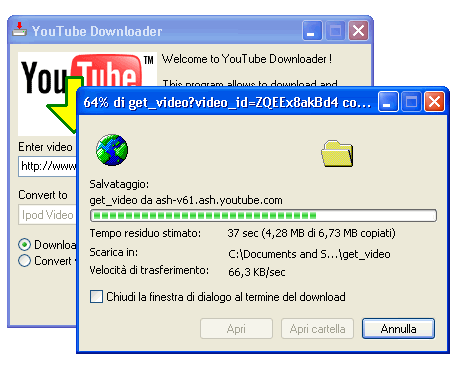Select the Convert radio button

[x=24, y=261]
